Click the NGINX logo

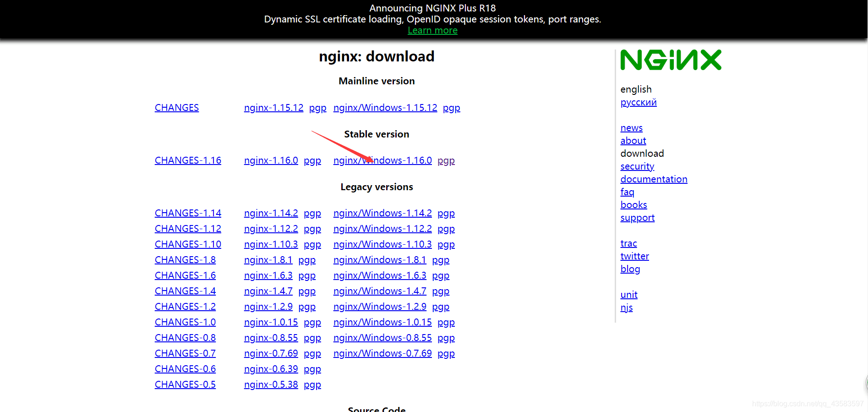point(671,60)
